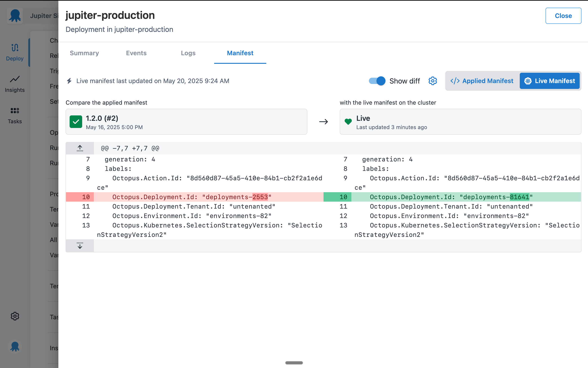Switch to the Applied Manifest view
588x368 pixels.
tap(482, 81)
